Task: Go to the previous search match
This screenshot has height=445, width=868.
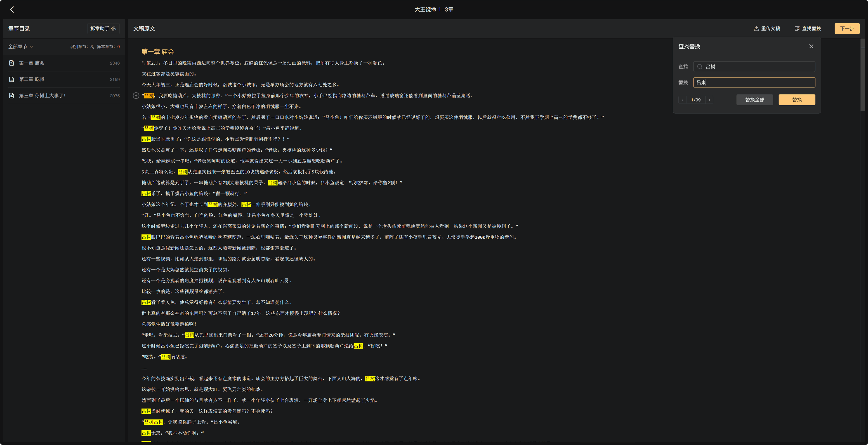Action: coord(682,100)
